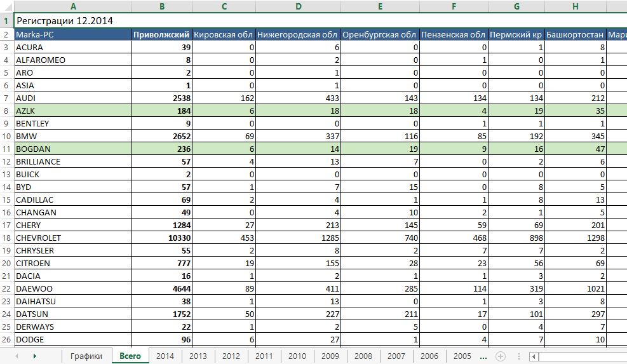Image resolution: width=627 pixels, height=364 pixels.
Task: Select the Нижегородская обл header cell
Action: pos(297,34)
